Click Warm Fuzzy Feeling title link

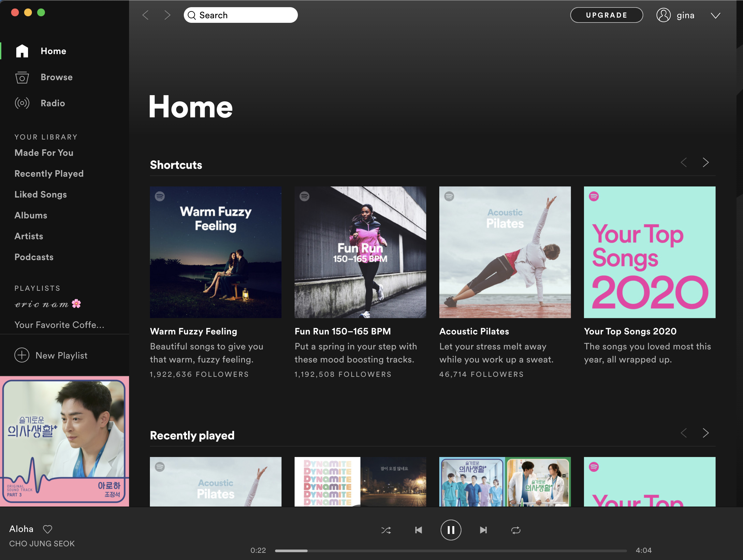(194, 331)
